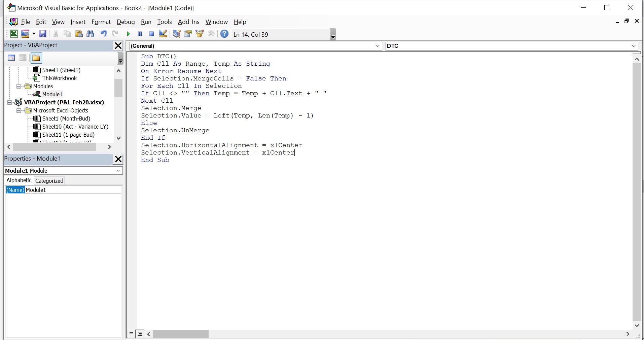Select Sheet11 (1 page-Bud) tree item
This screenshot has height=340, width=644.
click(68, 135)
